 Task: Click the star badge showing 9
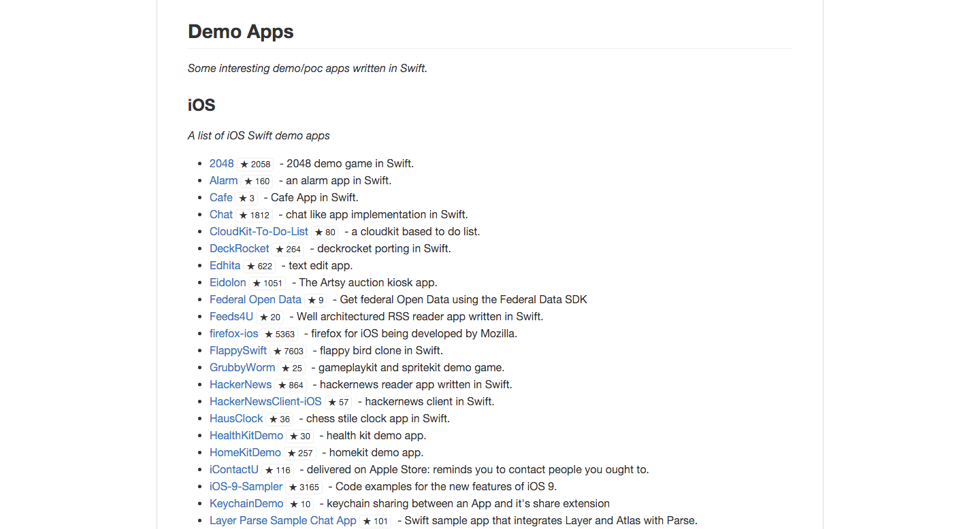pyautogui.click(x=316, y=300)
